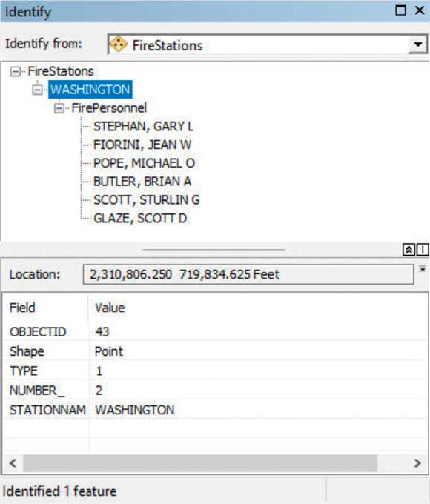Close the Identify window
The width and height of the screenshot is (430, 504).
point(420,10)
